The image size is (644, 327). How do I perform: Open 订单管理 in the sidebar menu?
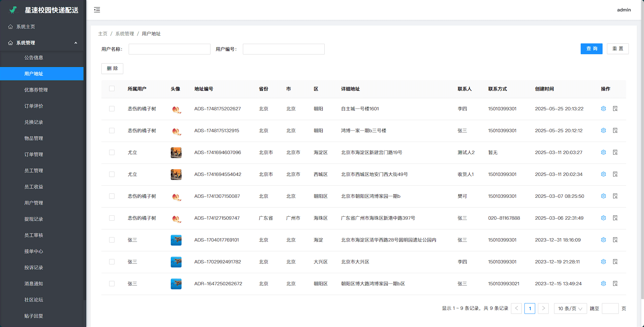point(34,154)
